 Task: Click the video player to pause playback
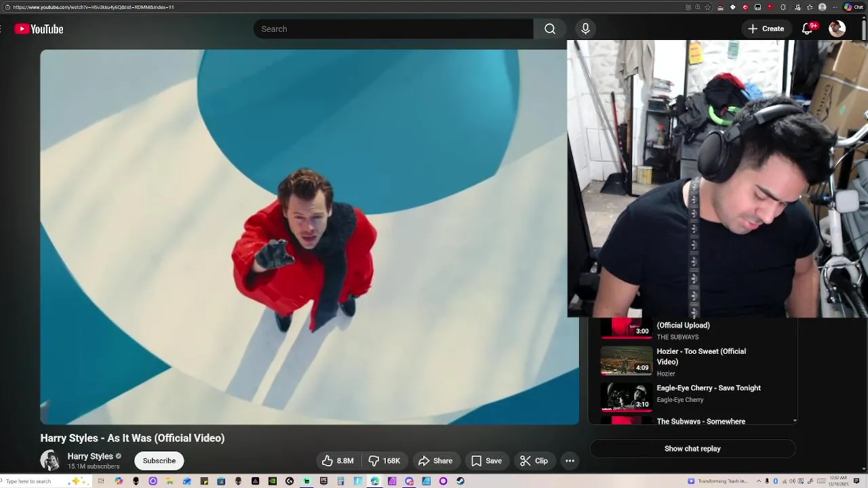pyautogui.click(x=309, y=237)
